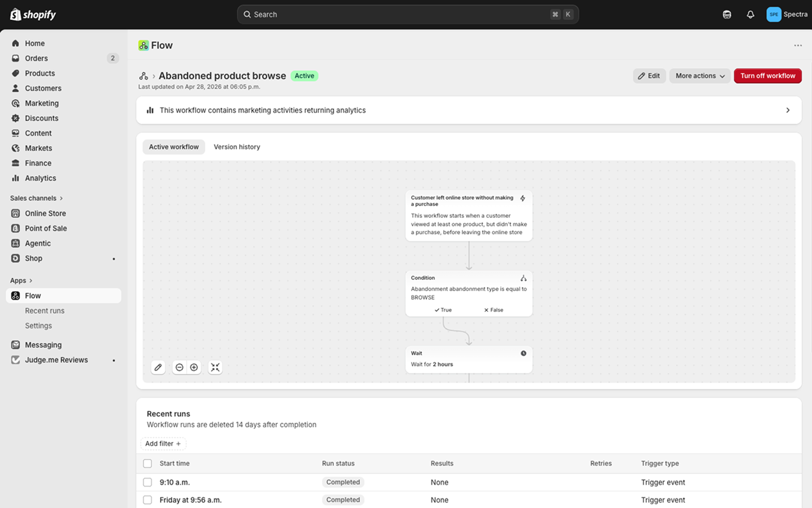This screenshot has width=812, height=508.
Task: Zoom out the workflow canvas
Action: 179,367
